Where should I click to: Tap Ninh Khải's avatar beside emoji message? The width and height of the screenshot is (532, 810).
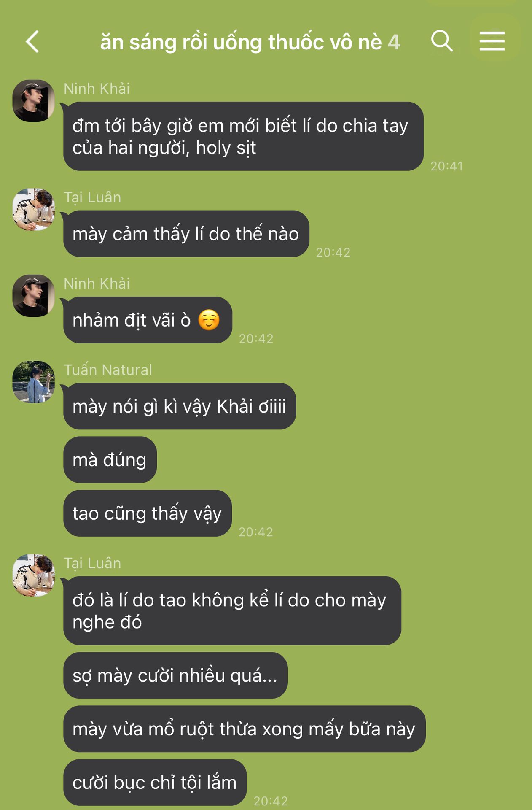(x=34, y=296)
